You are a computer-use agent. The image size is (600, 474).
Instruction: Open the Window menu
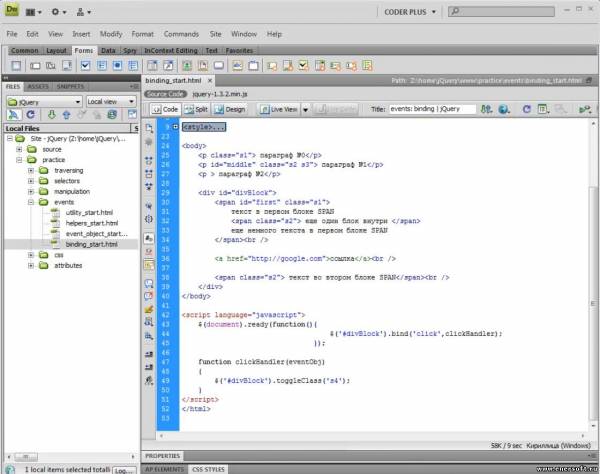[244, 34]
